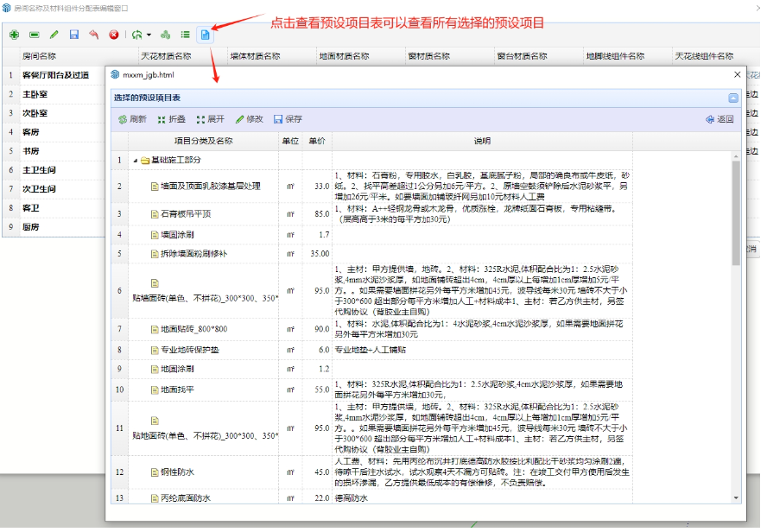Click the dialog's vertical scrollbar down arrow
The width and height of the screenshot is (767, 532).
pos(736,498)
